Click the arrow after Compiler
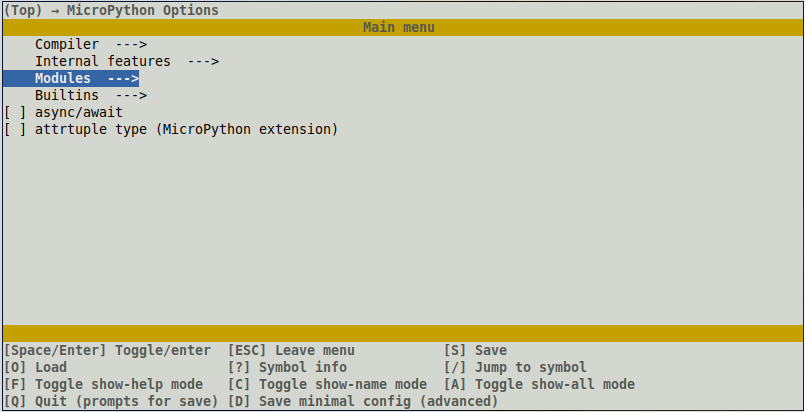This screenshot has width=806, height=412. click(132, 45)
